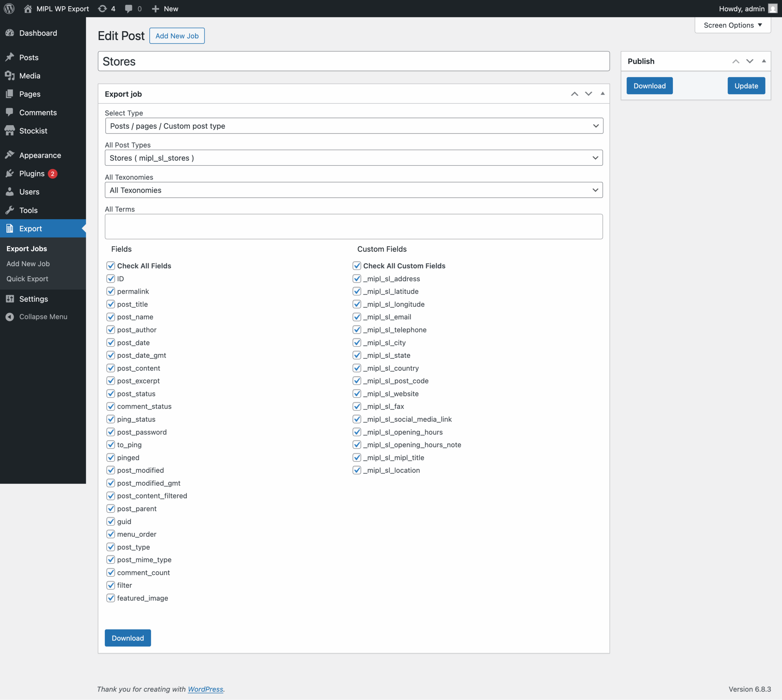Open Screen Options panel
Viewport: 782px width, 700px height.
(732, 25)
